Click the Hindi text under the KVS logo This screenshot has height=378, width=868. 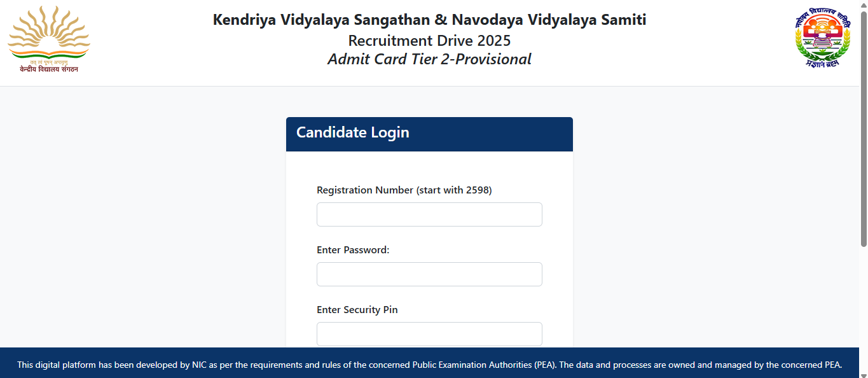[49, 69]
